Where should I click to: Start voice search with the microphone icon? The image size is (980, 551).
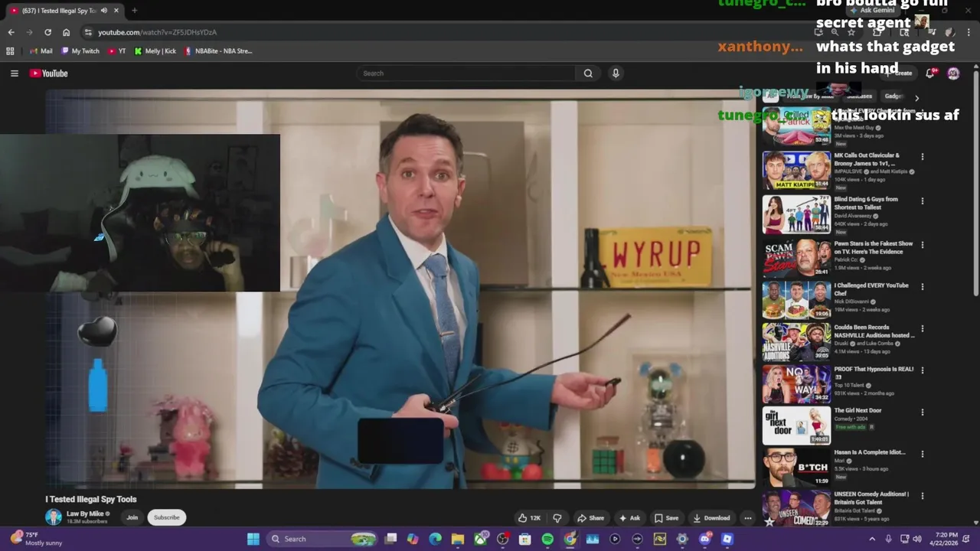616,73
